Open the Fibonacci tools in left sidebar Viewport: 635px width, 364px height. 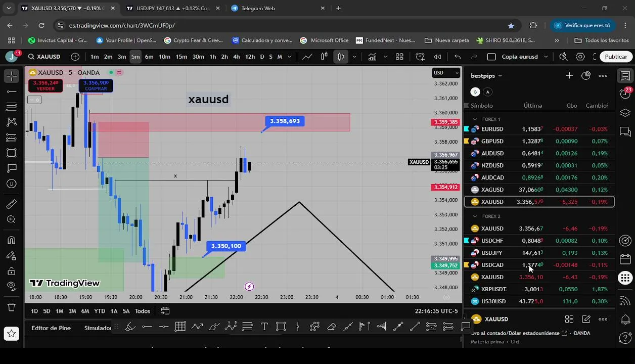tap(12, 107)
